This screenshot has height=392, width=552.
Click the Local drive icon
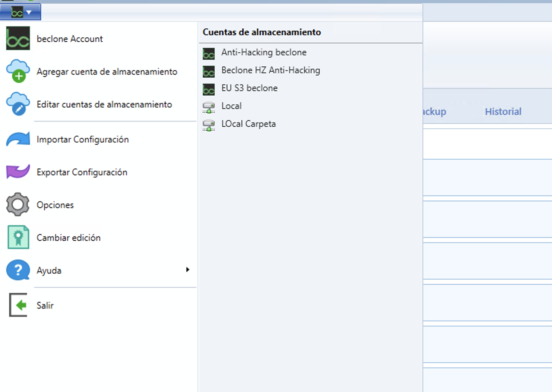(x=209, y=107)
